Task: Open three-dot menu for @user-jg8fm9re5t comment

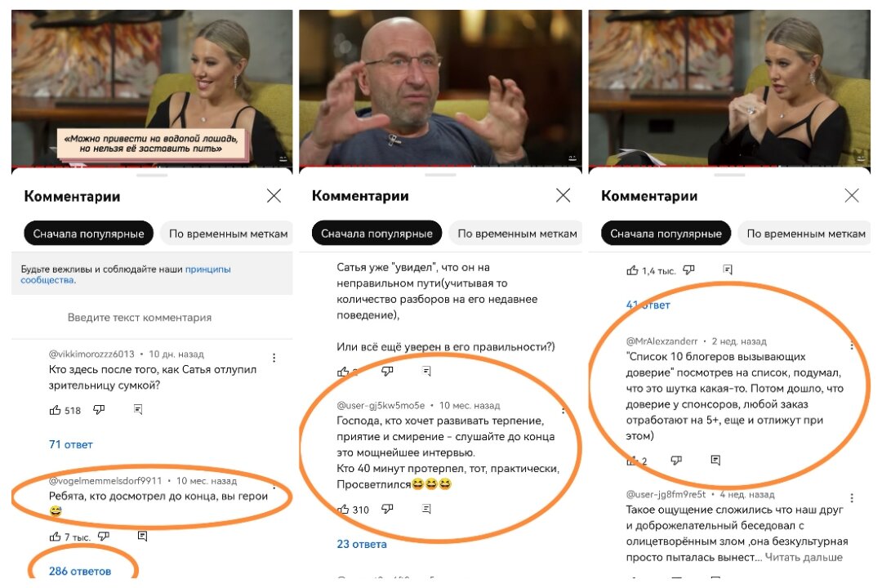Action: point(852,498)
